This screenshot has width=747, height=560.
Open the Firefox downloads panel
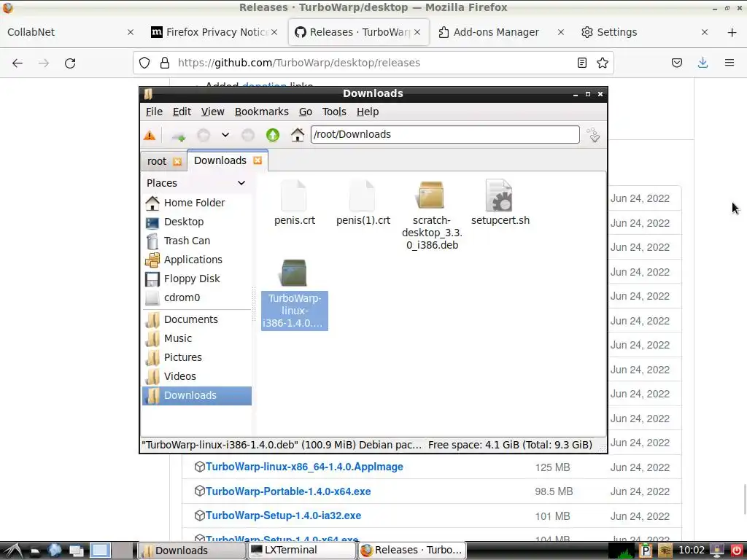[703, 63]
